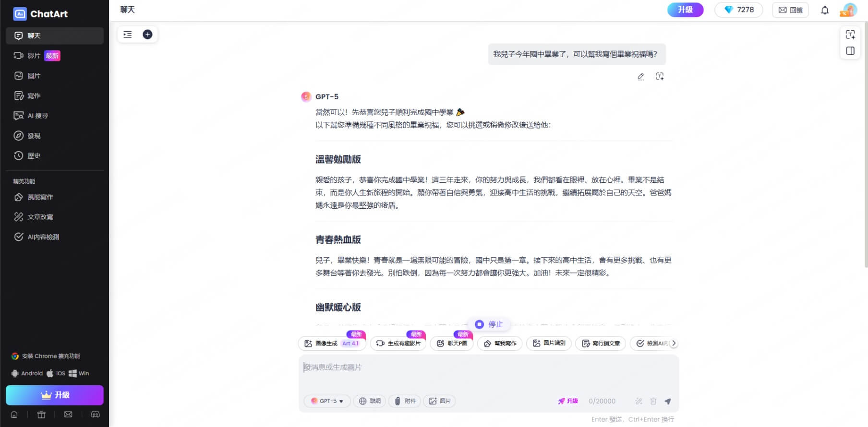
Task: Add an image with 圖片 button
Action: (439, 401)
